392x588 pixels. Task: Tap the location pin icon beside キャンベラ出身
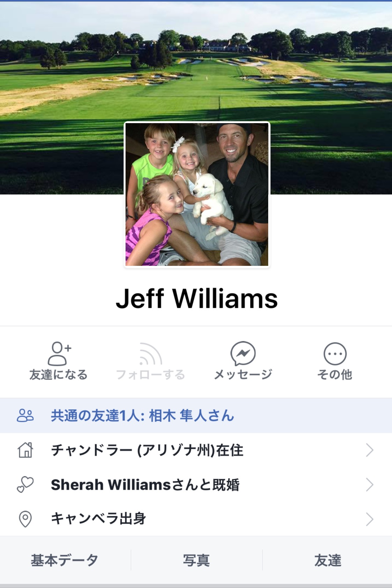tap(25, 519)
